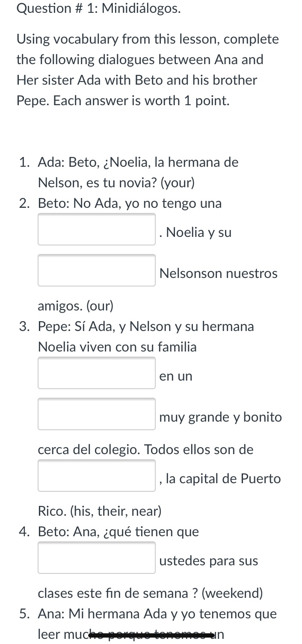Click "clases este fin de semana ? (weekend)"
The width and height of the screenshot is (302, 644).
tap(150, 594)
